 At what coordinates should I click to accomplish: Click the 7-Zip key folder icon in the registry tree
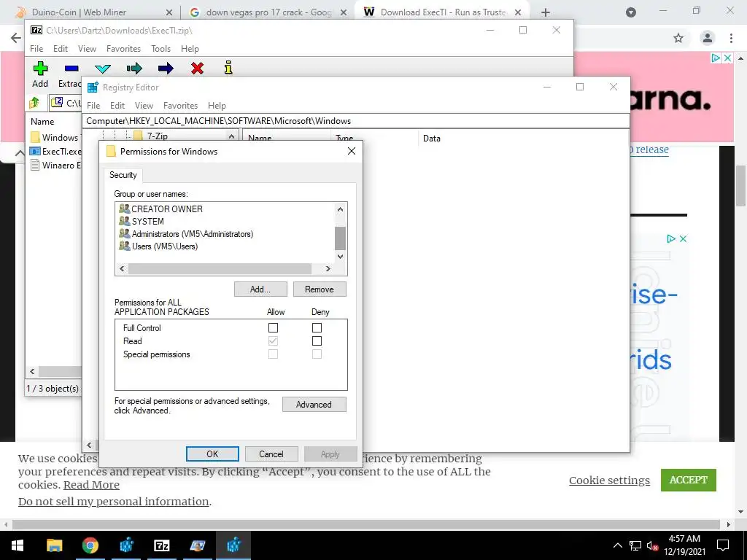138,136
